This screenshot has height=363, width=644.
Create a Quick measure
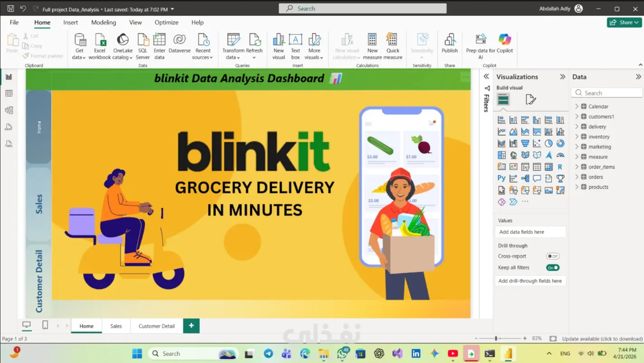393,46
